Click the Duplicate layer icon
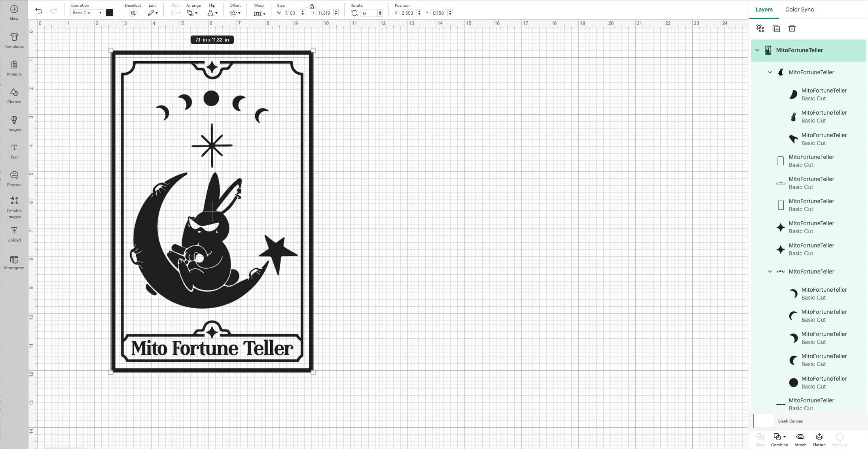Viewport: 868px width, 449px height. point(776,28)
